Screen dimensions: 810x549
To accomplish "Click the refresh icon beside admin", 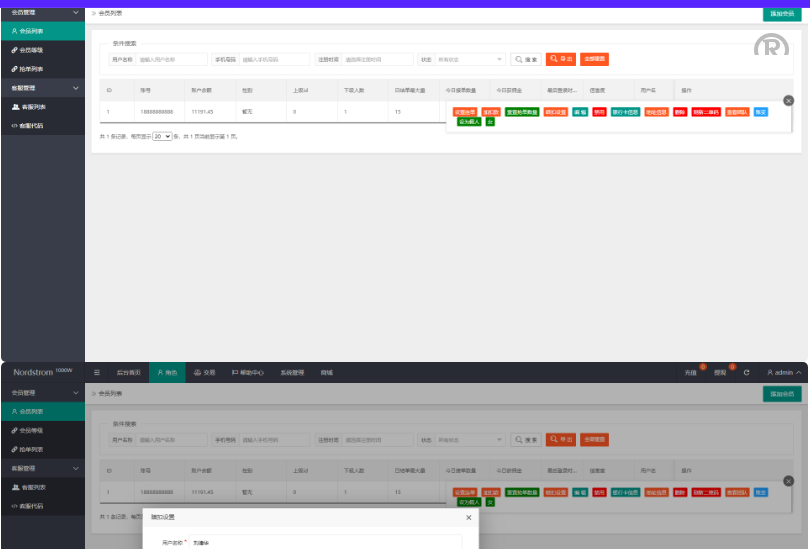I will [747, 373].
